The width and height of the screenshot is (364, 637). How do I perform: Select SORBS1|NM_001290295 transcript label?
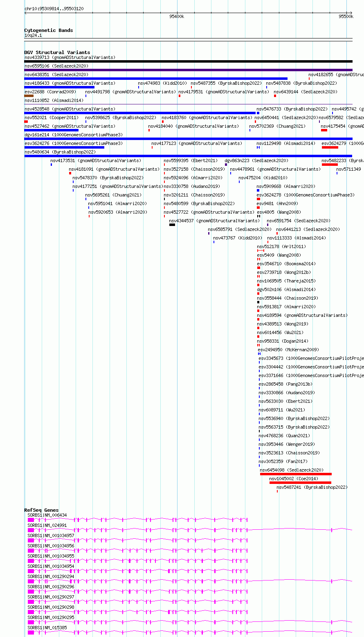tap(51, 617)
